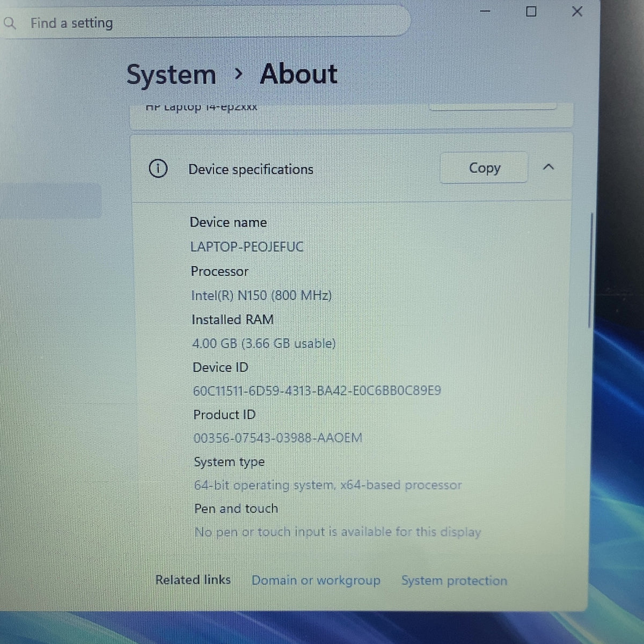644x644 pixels.
Task: Minimize the Settings window
Action: click(x=485, y=11)
